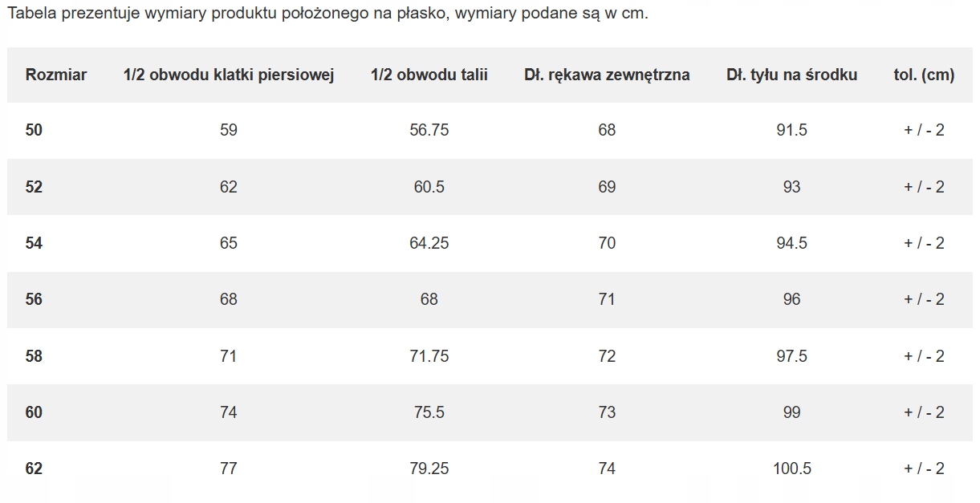
Task: Select size 62 row label
Action: [34, 469]
